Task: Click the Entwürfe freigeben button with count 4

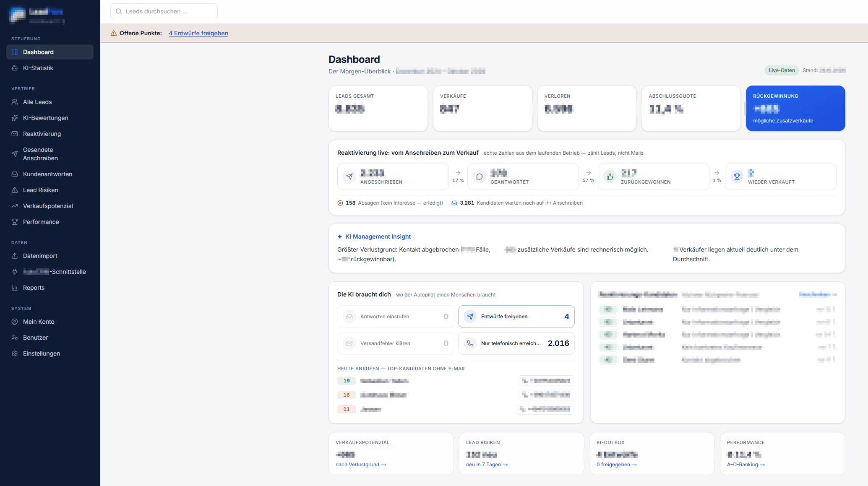Action: coord(516,317)
